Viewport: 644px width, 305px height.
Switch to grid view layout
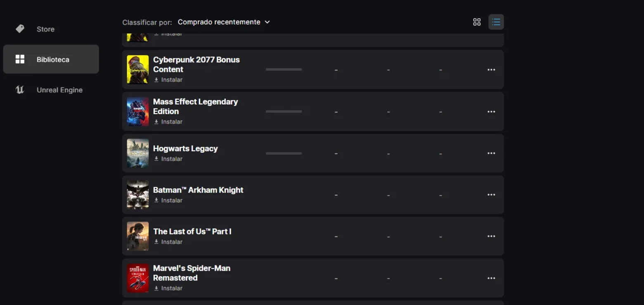coord(477,22)
